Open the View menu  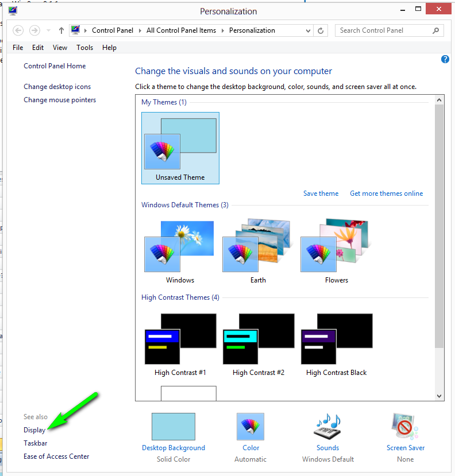pos(60,48)
